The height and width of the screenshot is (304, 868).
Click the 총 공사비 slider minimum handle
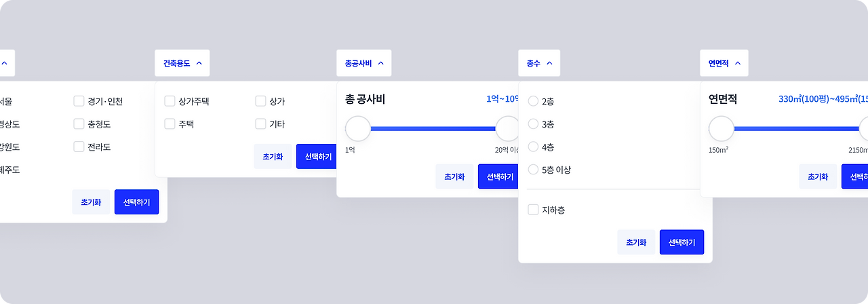click(358, 128)
